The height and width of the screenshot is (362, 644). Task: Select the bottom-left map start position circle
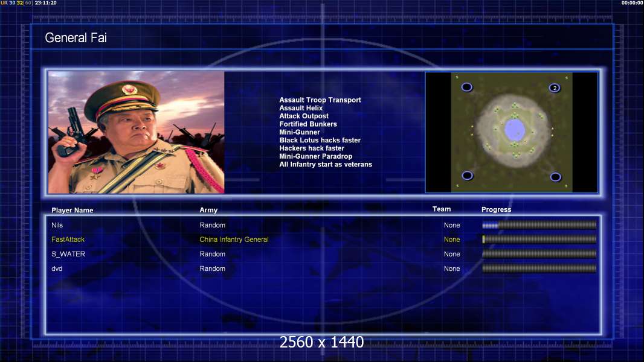[x=467, y=176]
